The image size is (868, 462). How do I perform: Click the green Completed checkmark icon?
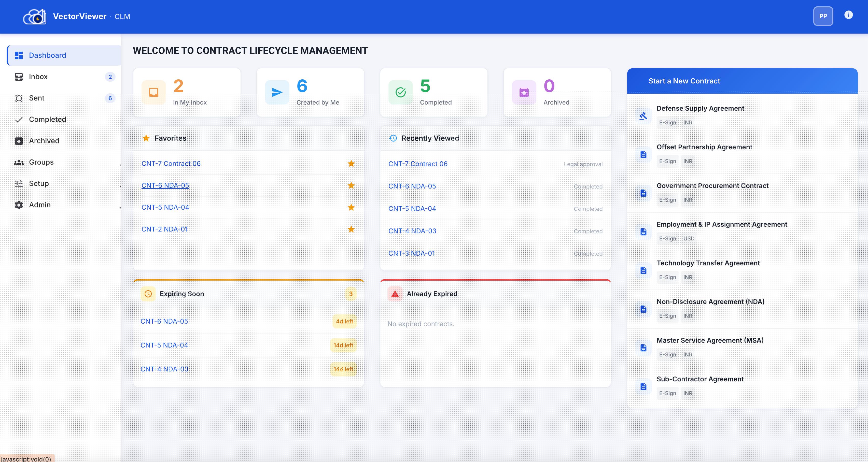pyautogui.click(x=401, y=92)
